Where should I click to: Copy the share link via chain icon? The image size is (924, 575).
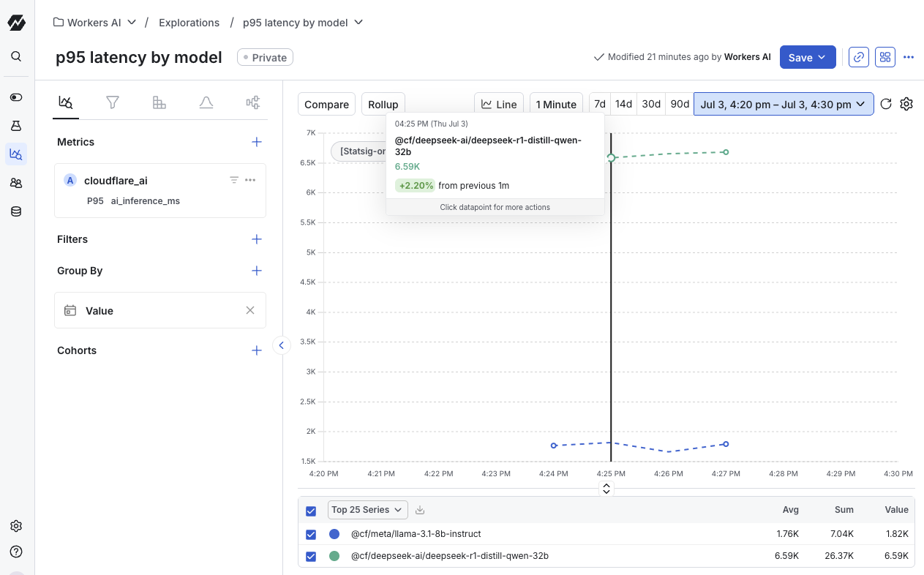point(858,56)
